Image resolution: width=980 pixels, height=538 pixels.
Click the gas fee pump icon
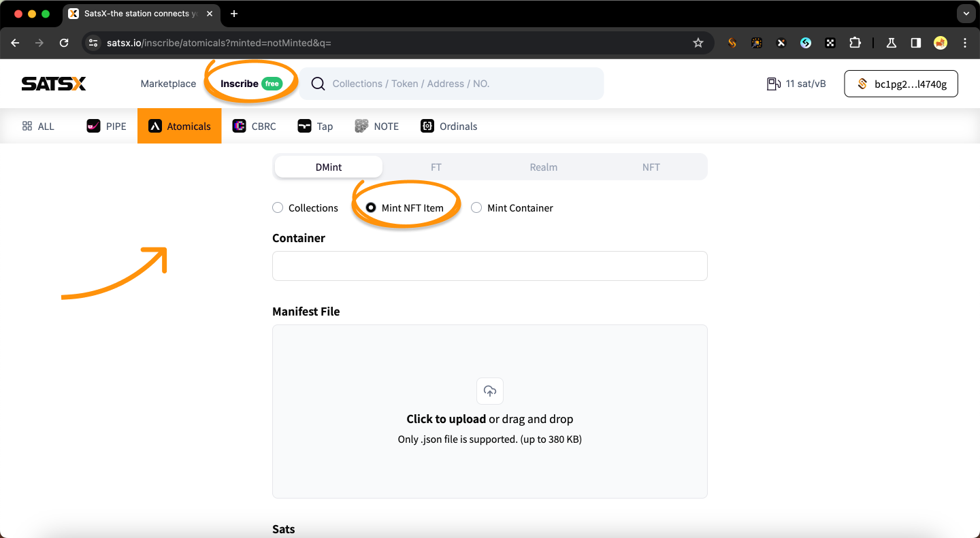point(773,84)
